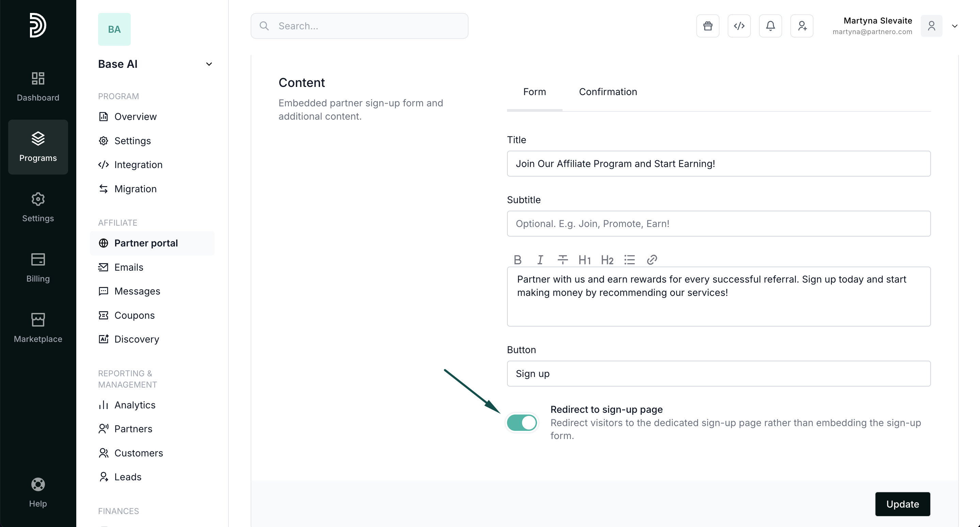The image size is (980, 527).
Task: Click the Bold formatting icon
Action: [517, 260]
